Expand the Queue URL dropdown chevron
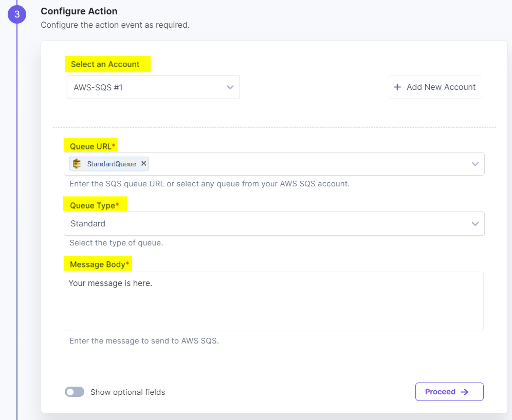 (x=475, y=164)
